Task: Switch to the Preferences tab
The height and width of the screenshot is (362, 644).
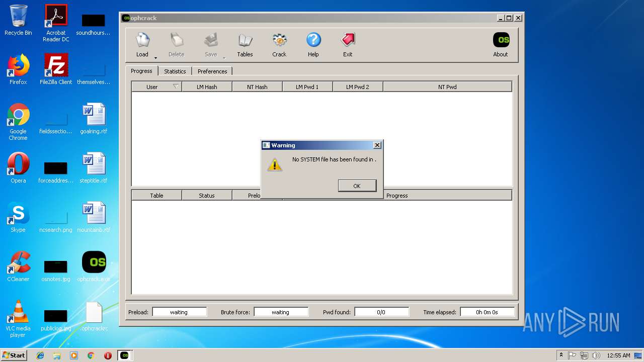Action: tap(212, 71)
